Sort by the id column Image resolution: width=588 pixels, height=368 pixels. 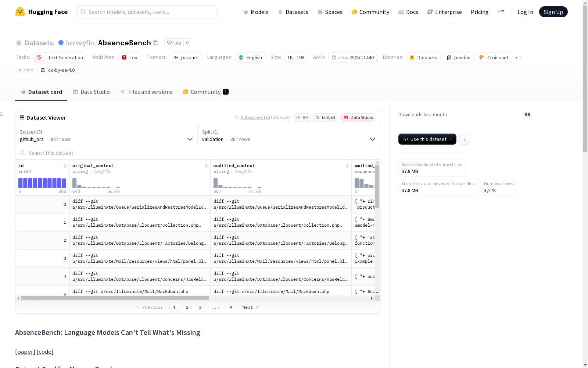click(x=65, y=166)
